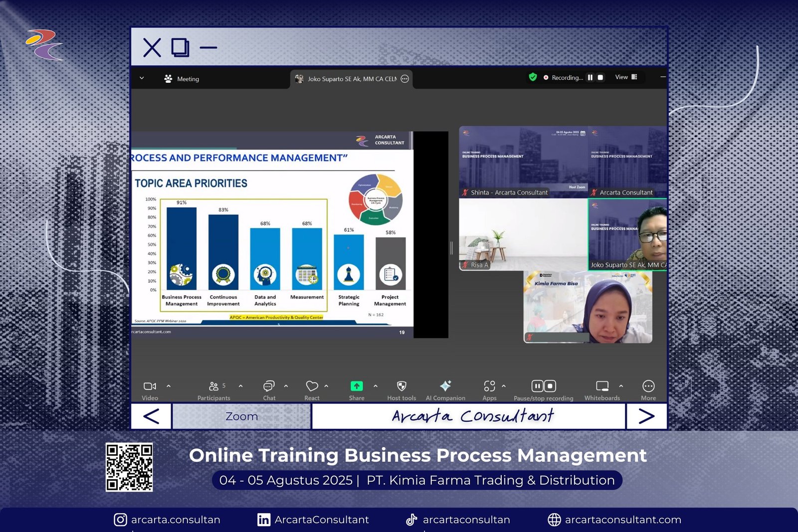This screenshot has height=532, width=798.
Task: Click Pause/stop recording toolbar control
Action: tap(543, 386)
